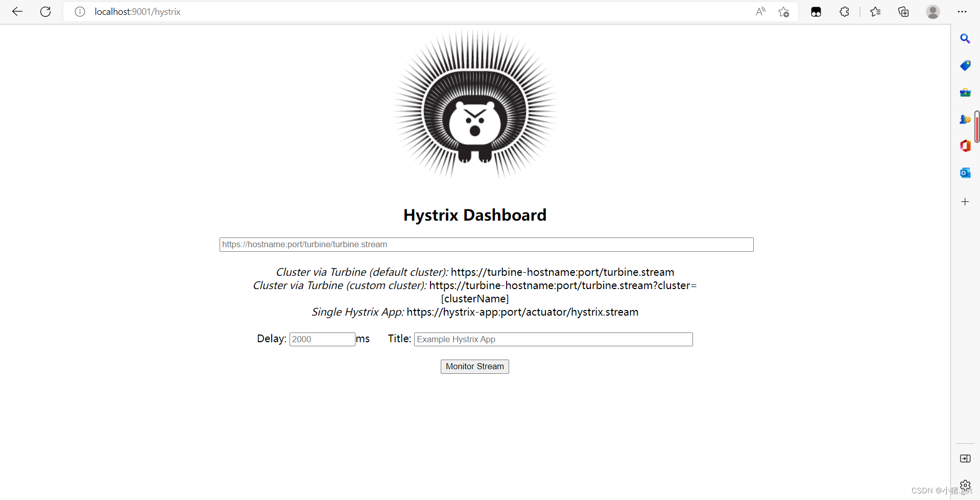Open the Favorites star list
980x500 pixels.
tap(875, 11)
